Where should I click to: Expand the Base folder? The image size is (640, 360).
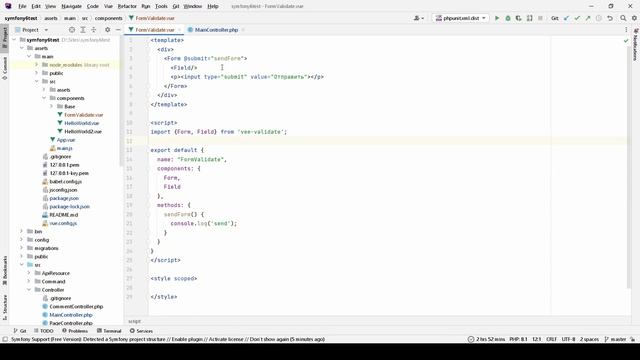[51, 107]
